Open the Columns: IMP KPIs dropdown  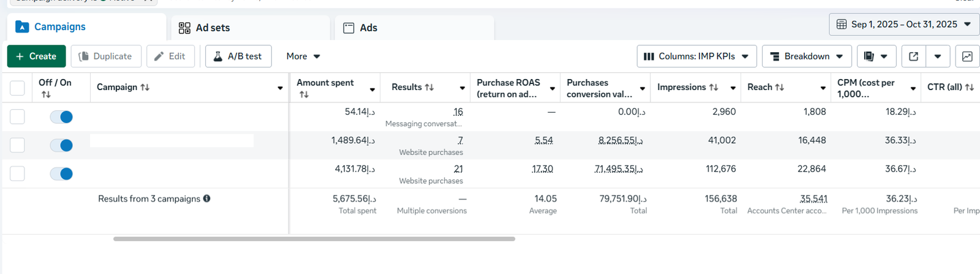(x=696, y=56)
